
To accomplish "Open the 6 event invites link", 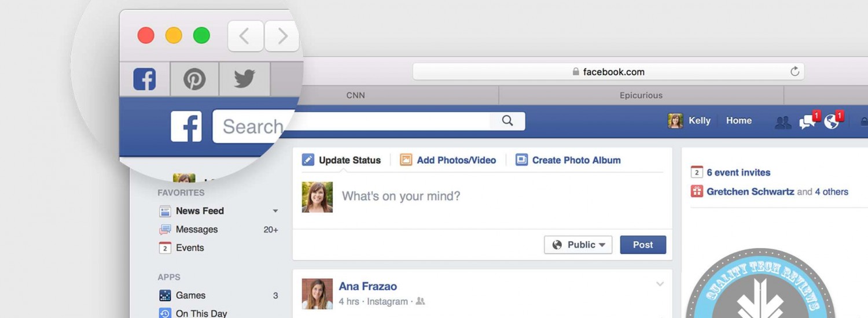I will (738, 172).
